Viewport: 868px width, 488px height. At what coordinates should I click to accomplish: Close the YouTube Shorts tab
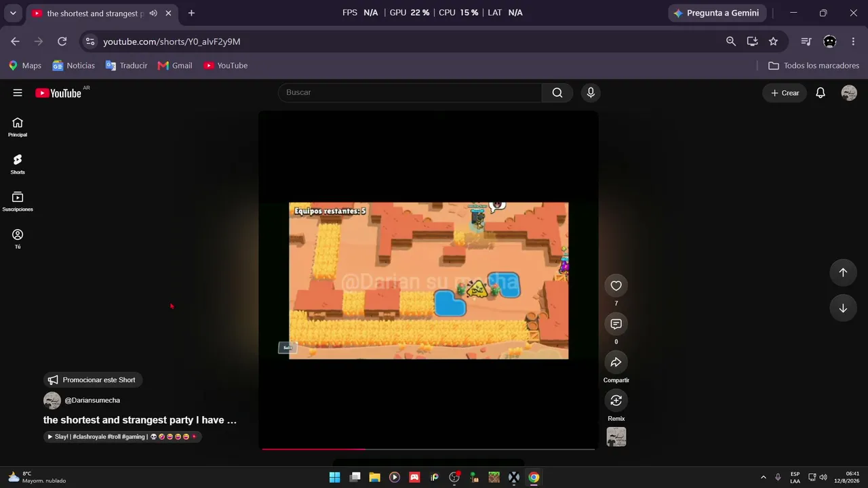point(168,14)
